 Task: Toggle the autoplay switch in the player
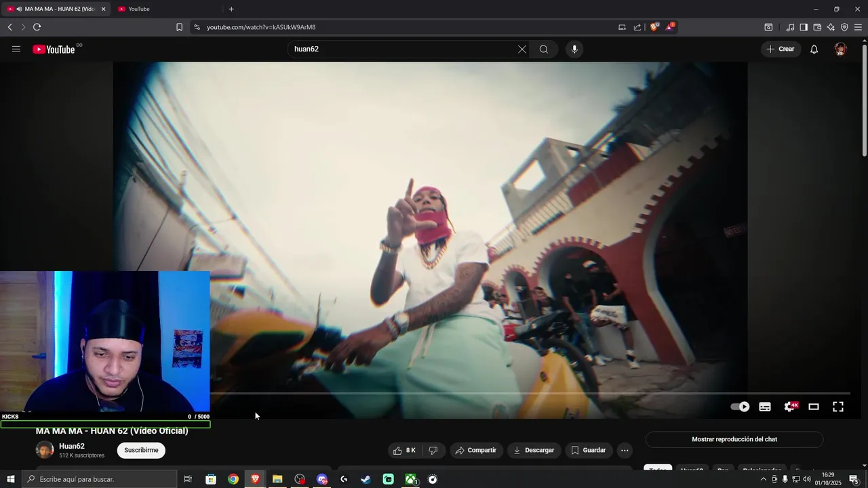(x=740, y=407)
